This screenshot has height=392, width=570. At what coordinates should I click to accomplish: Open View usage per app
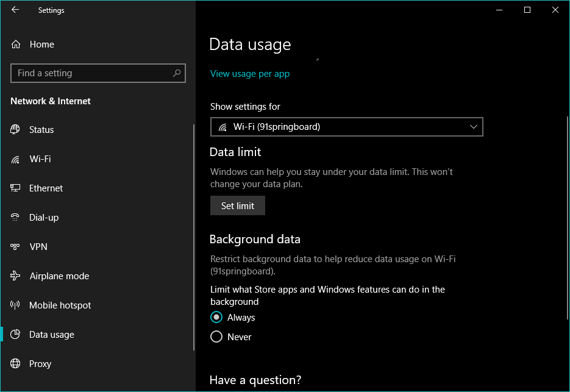(249, 73)
